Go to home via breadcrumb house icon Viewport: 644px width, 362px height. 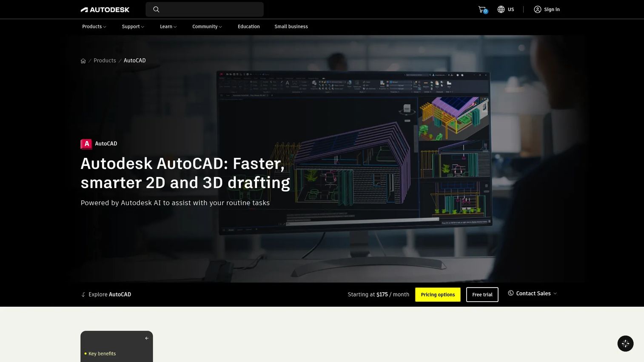point(83,61)
